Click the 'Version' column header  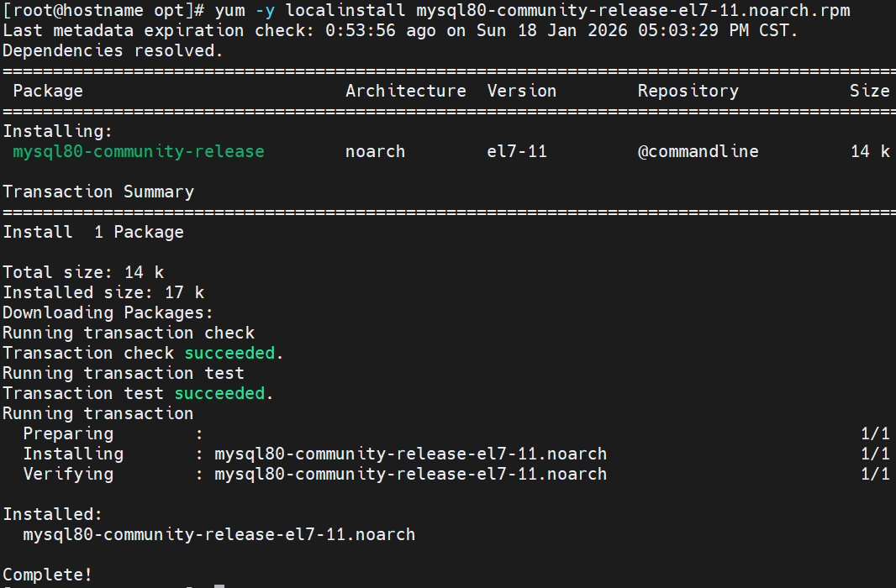click(x=522, y=91)
